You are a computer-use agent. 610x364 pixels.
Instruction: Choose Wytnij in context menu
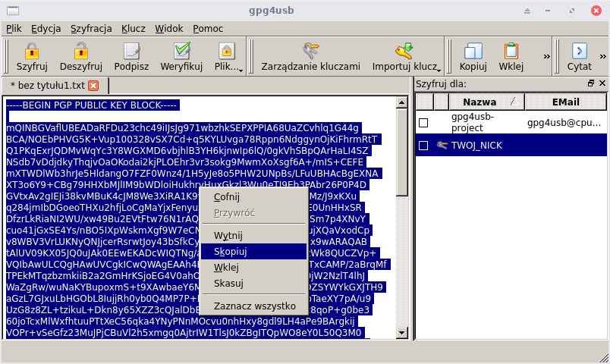point(253,236)
